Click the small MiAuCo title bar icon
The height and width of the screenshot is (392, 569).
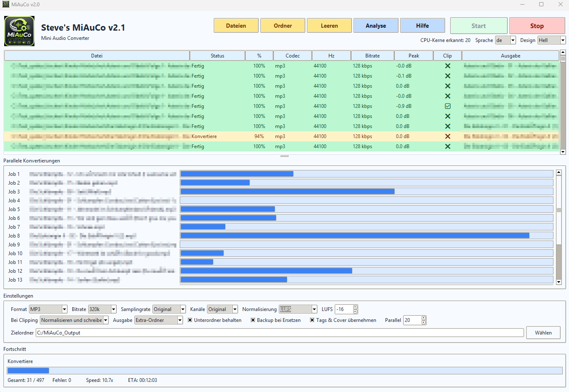point(6,4)
